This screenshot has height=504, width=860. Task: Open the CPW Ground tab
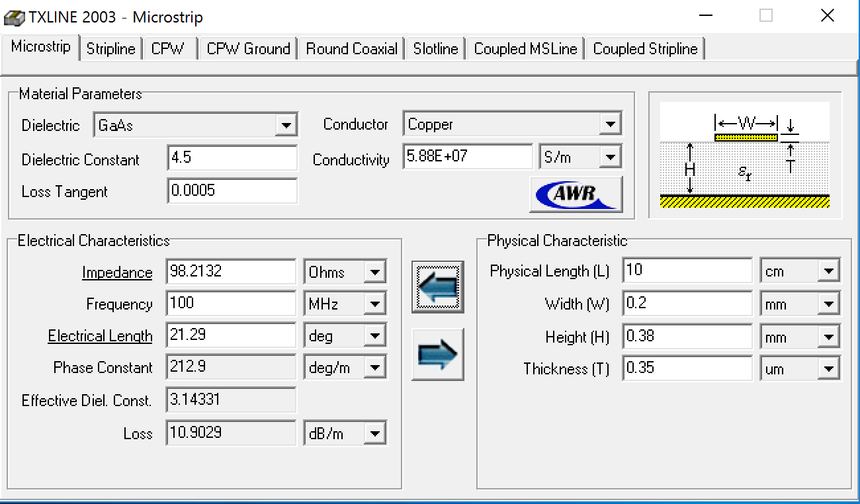pyautogui.click(x=249, y=49)
